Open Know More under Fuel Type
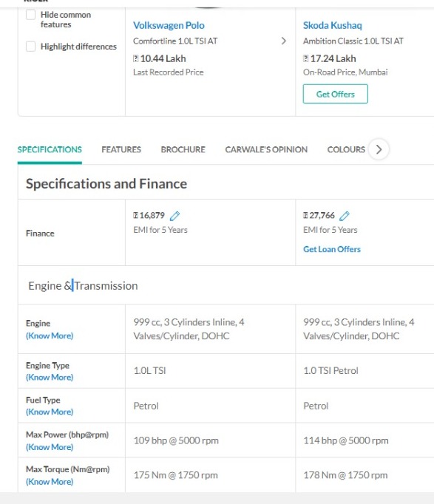The width and height of the screenshot is (434, 504). coord(50,412)
